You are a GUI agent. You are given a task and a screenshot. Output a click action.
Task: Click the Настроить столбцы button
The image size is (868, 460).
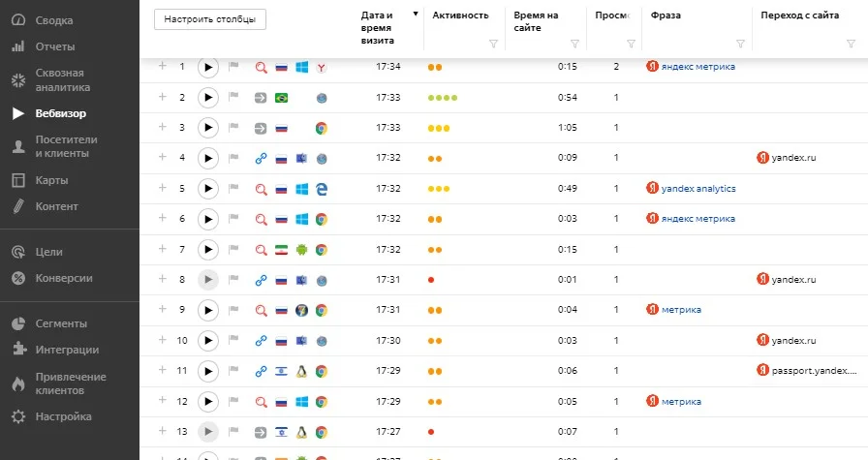coord(209,19)
